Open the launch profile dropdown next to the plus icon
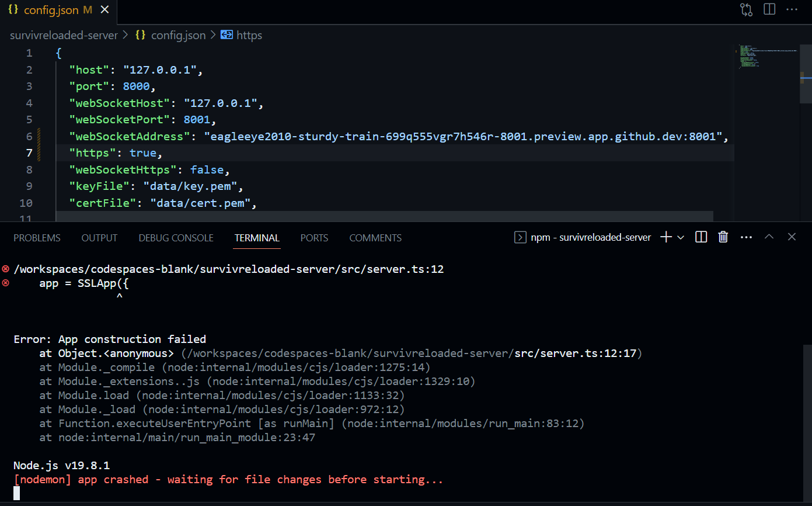The height and width of the screenshot is (506, 812). (681, 237)
